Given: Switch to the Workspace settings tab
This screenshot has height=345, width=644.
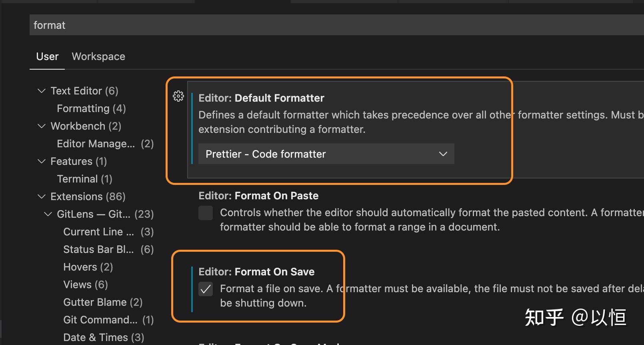Looking at the screenshot, I should coord(98,56).
